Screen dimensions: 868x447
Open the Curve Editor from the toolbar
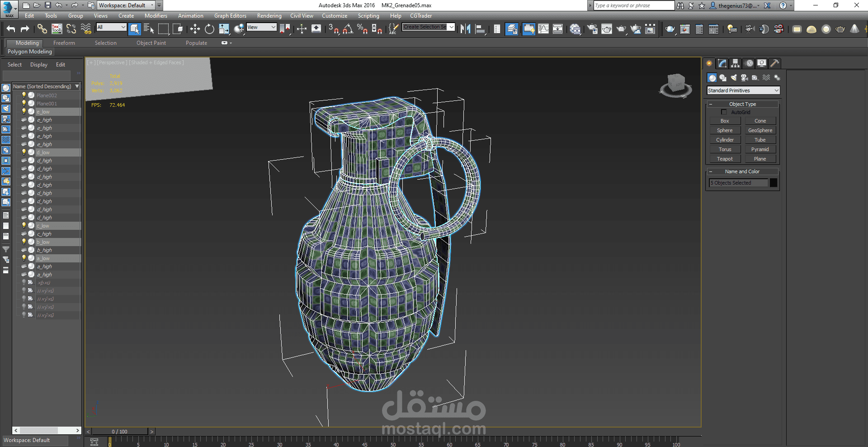[x=543, y=29]
